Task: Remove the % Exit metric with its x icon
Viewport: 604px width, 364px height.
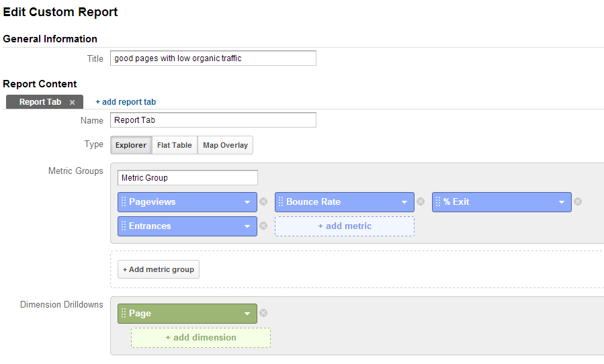Action: tap(578, 201)
